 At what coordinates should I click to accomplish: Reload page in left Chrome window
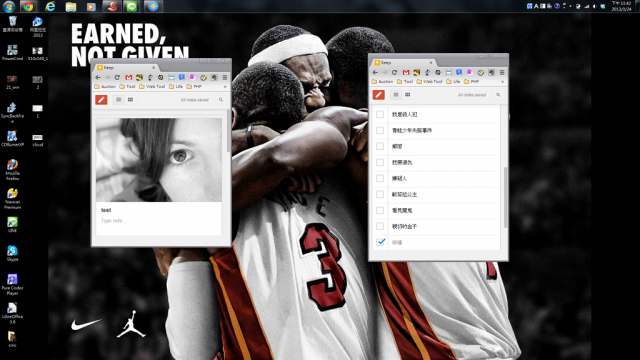click(117, 77)
